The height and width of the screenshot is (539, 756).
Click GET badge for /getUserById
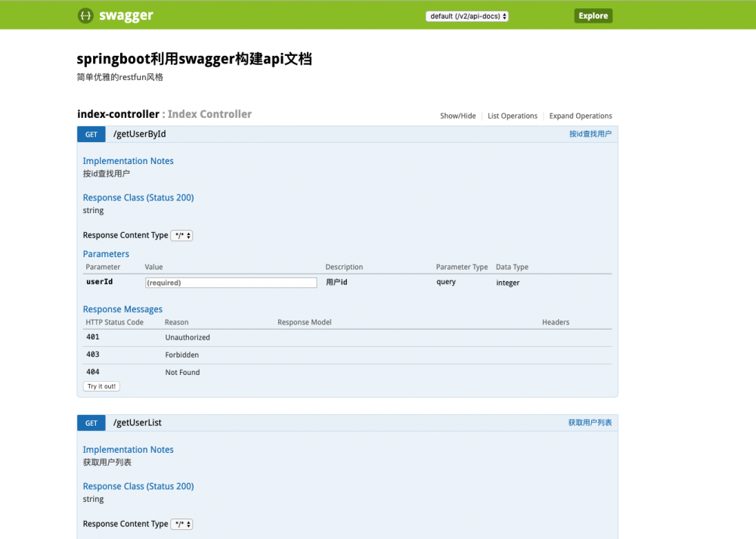click(x=91, y=135)
